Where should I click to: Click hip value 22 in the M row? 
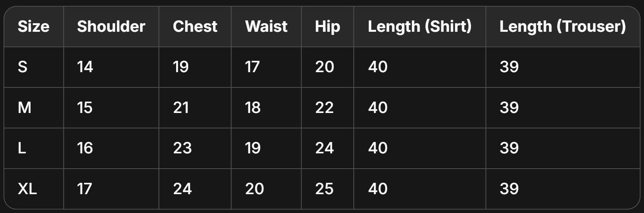coord(324,107)
